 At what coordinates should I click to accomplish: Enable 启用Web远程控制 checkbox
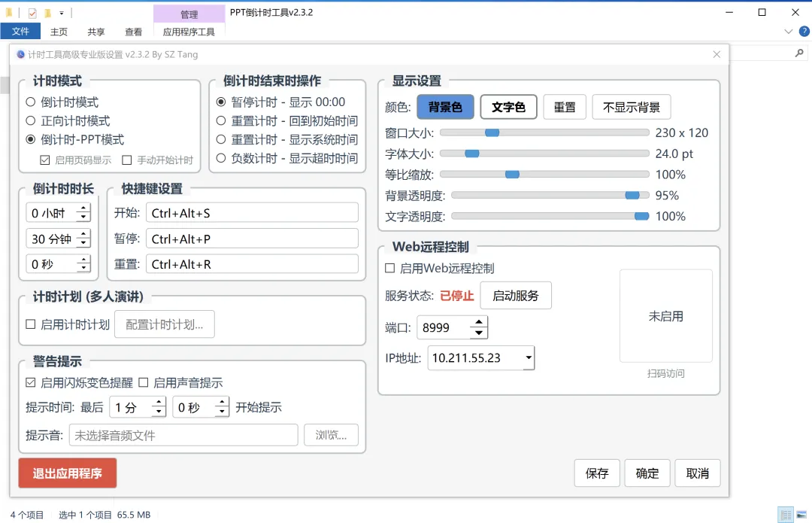tap(440, 269)
